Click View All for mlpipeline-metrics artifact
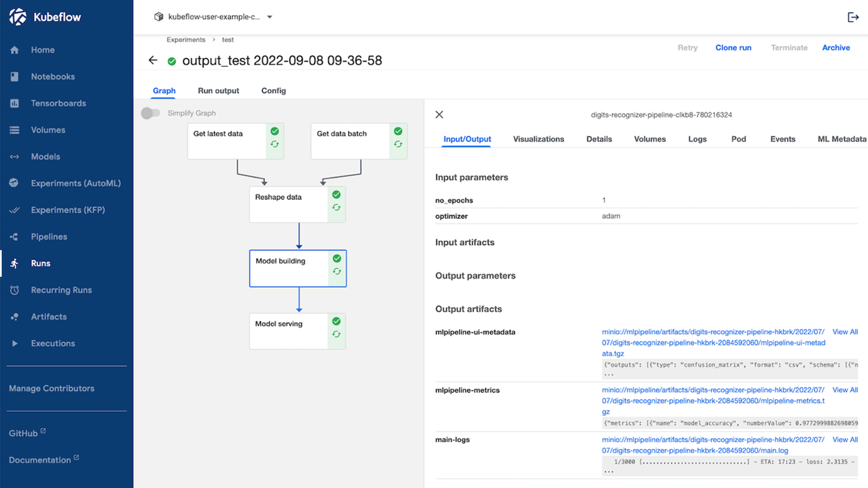The height and width of the screenshot is (488, 868). pyautogui.click(x=845, y=390)
